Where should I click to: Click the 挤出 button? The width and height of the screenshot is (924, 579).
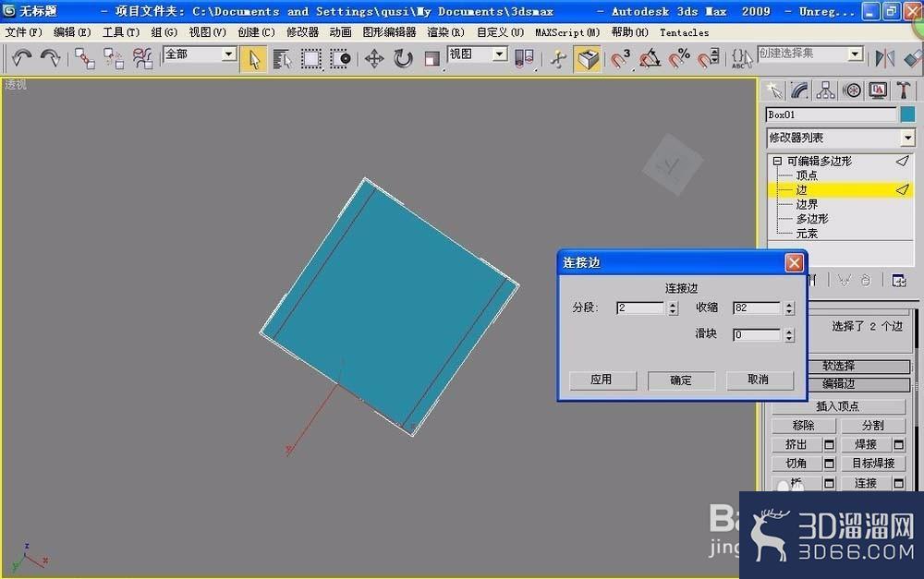(x=796, y=445)
